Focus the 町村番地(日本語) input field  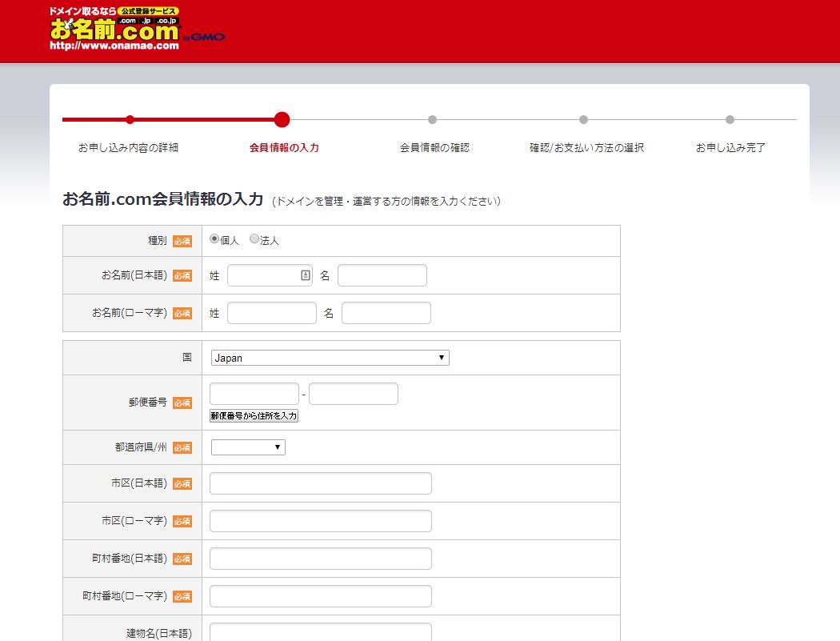tap(321, 559)
